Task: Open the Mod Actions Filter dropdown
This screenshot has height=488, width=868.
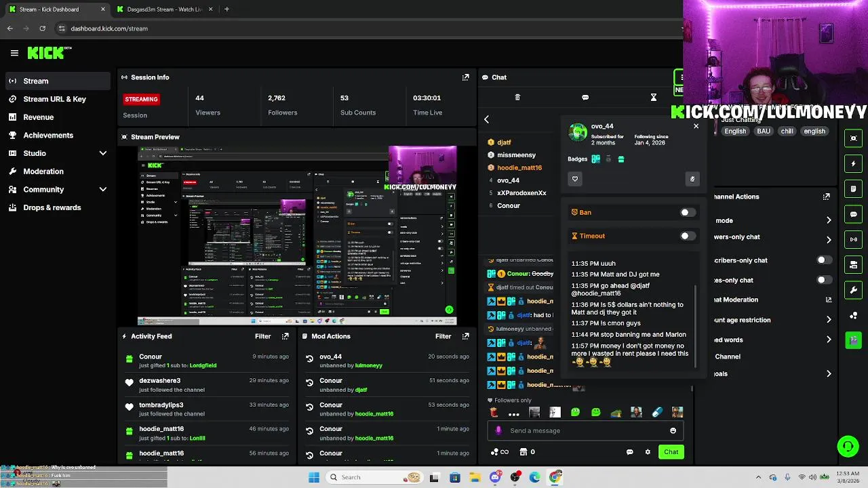Action: (443, 336)
